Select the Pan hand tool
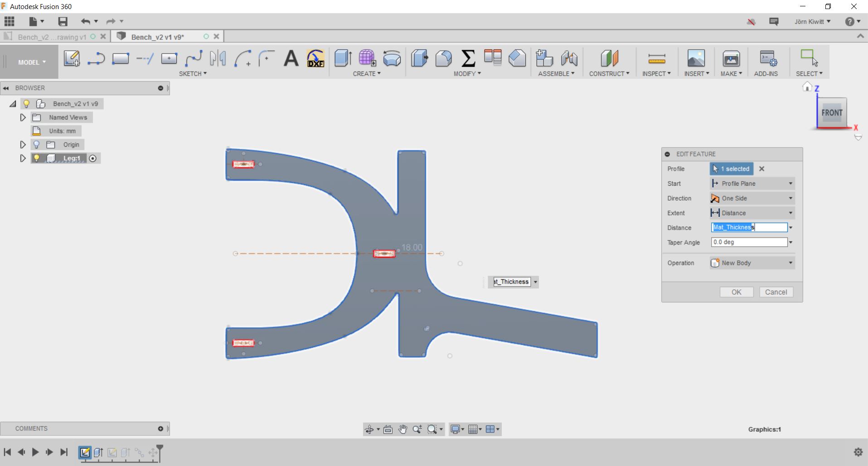The height and width of the screenshot is (466, 868). click(402, 429)
